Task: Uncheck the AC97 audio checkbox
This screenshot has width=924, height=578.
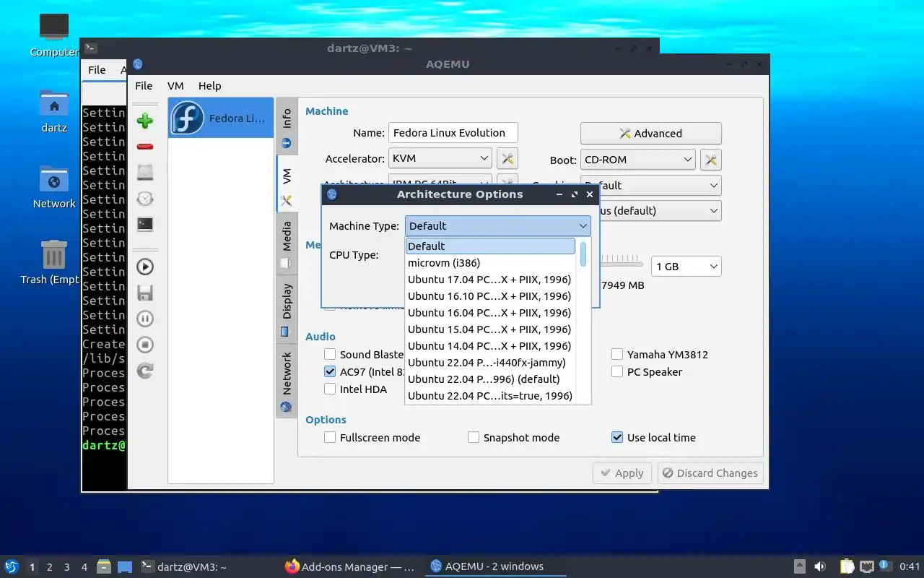Action: click(330, 371)
